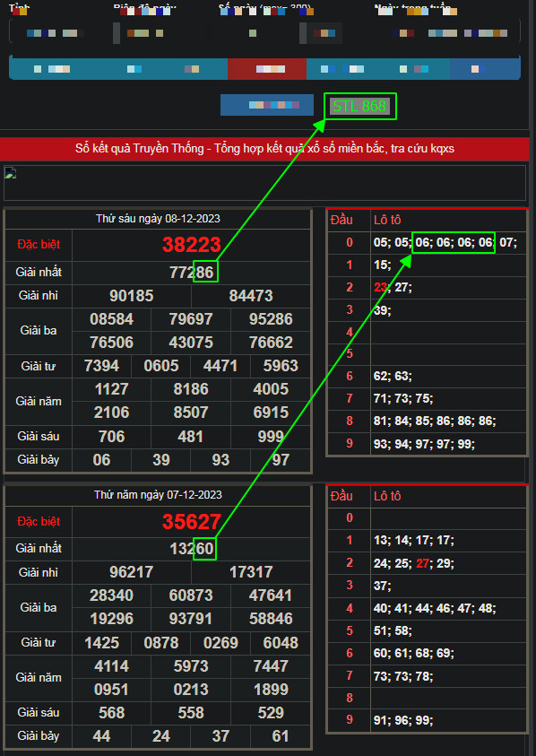Screen dimensions: 536x756
Task: Select the Đặc biệt number 38223
Action: tap(191, 245)
